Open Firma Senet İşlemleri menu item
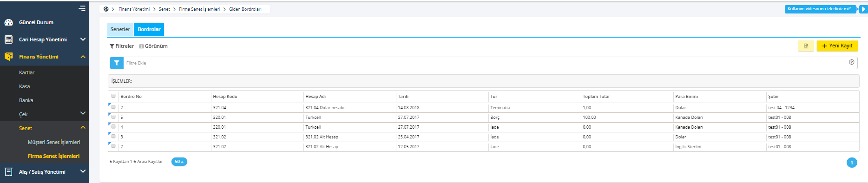The width and height of the screenshot is (868, 183). tap(54, 156)
